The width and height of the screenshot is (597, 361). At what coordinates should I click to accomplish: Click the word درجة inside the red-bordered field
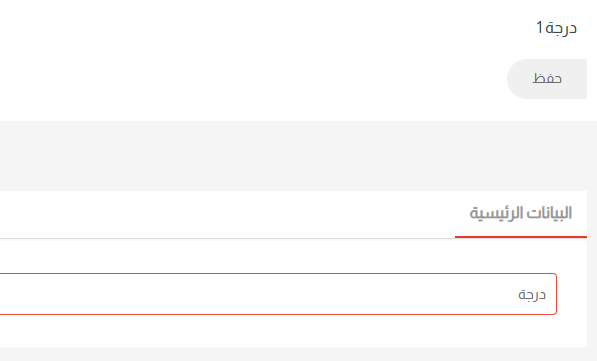(x=532, y=295)
